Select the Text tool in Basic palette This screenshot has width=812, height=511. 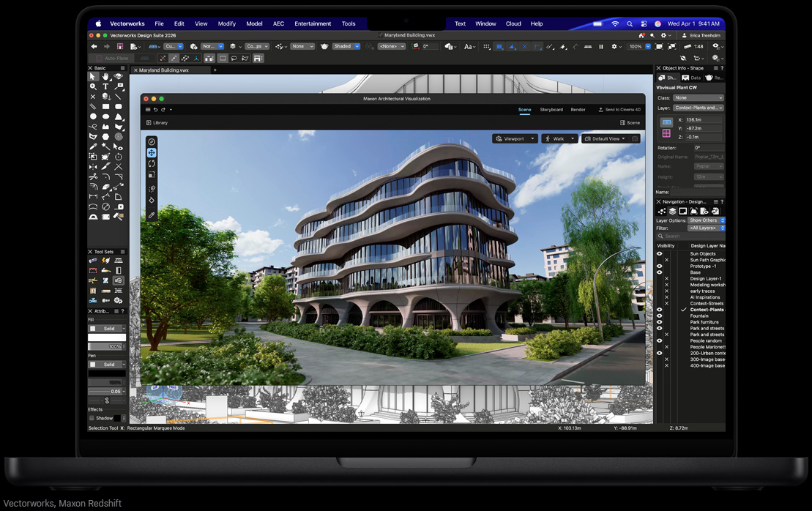(105, 86)
